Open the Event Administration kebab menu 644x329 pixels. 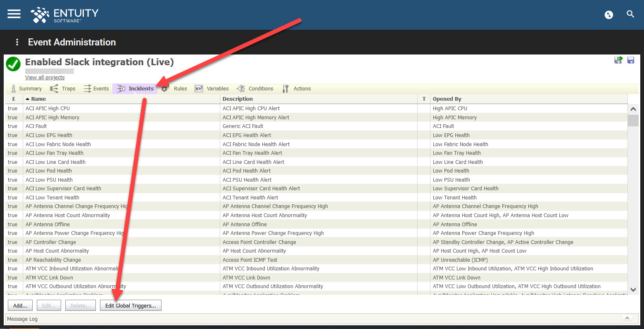(17, 42)
